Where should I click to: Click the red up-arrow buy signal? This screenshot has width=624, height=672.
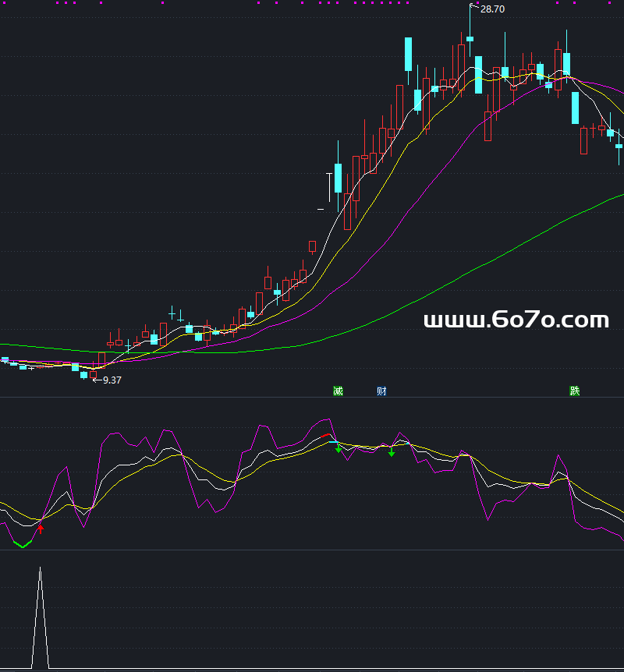(41, 529)
